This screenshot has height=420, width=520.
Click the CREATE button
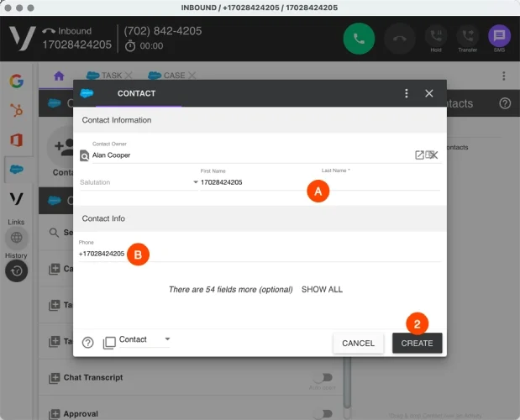click(417, 343)
